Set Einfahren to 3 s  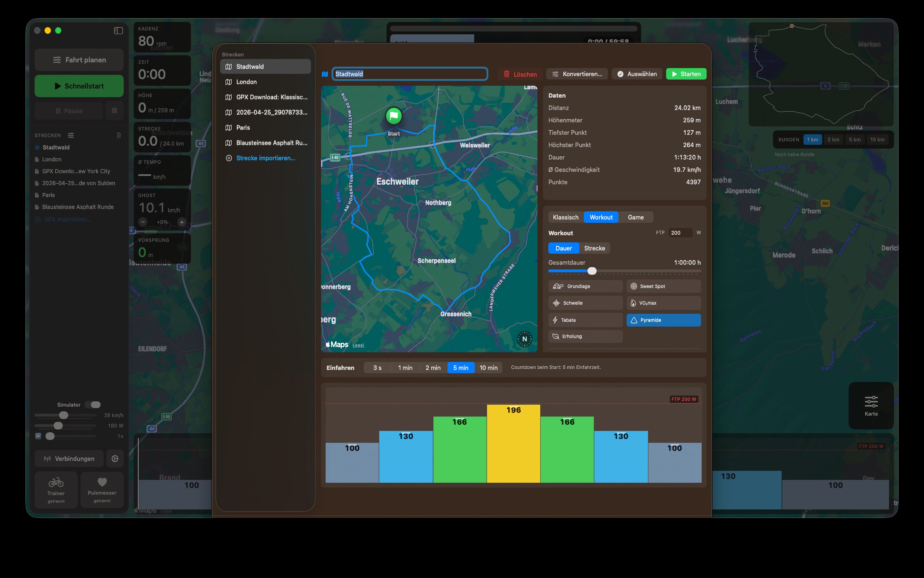pyautogui.click(x=377, y=368)
